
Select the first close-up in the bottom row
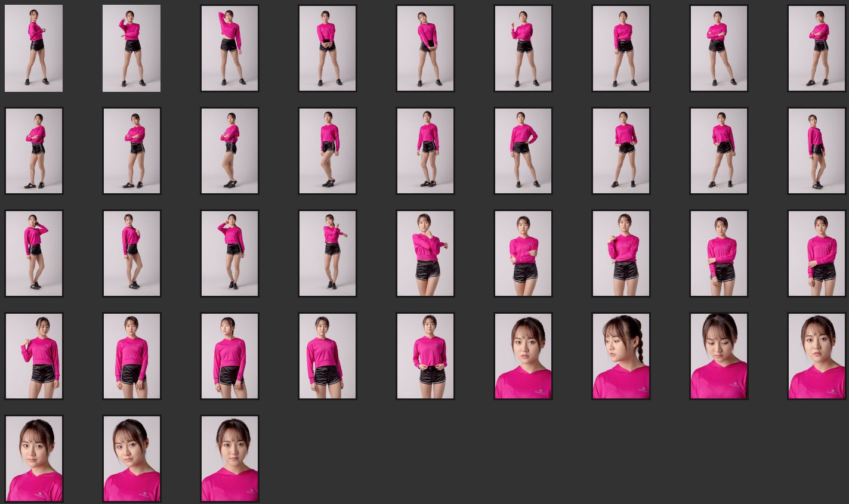pos(34,459)
